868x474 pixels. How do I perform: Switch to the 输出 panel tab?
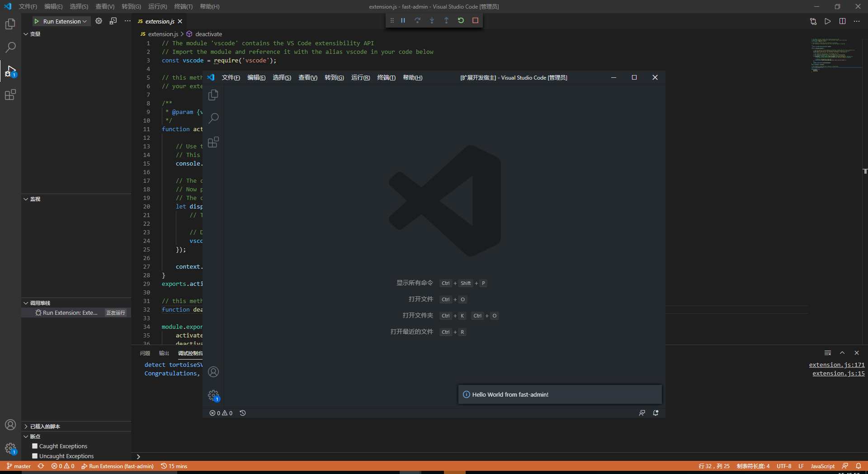[164, 353]
